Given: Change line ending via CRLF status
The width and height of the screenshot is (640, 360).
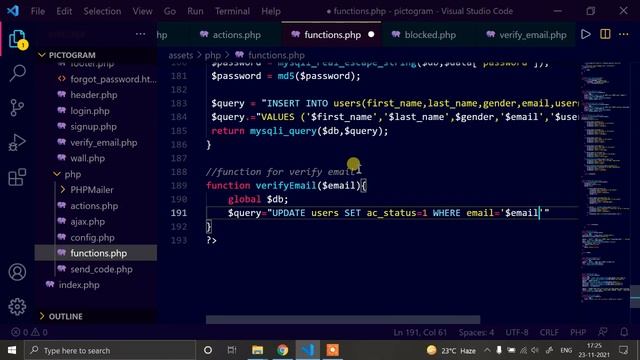Looking at the screenshot, I should click(x=549, y=332).
